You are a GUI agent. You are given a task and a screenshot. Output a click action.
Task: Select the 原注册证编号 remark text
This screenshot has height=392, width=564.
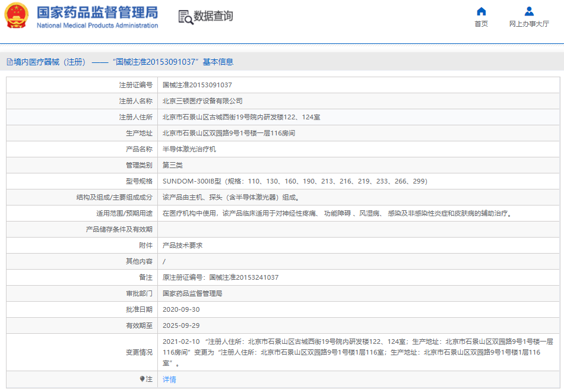[220, 277]
